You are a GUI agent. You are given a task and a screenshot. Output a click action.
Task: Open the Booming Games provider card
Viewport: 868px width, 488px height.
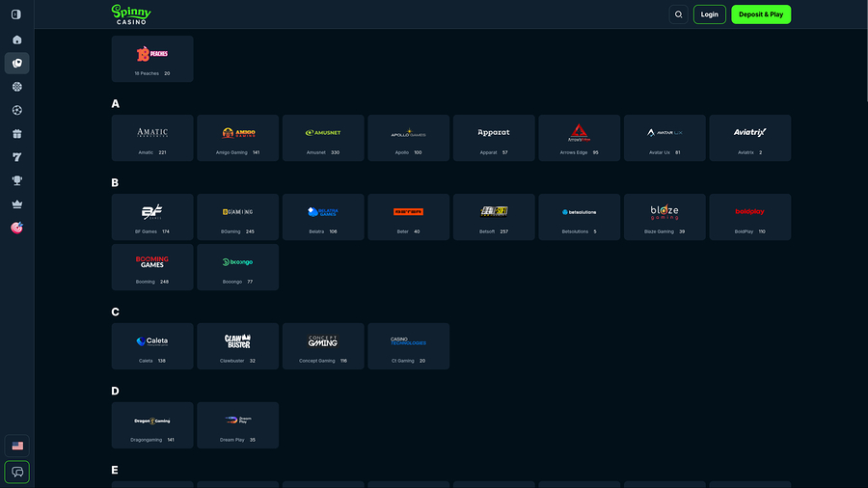(152, 267)
